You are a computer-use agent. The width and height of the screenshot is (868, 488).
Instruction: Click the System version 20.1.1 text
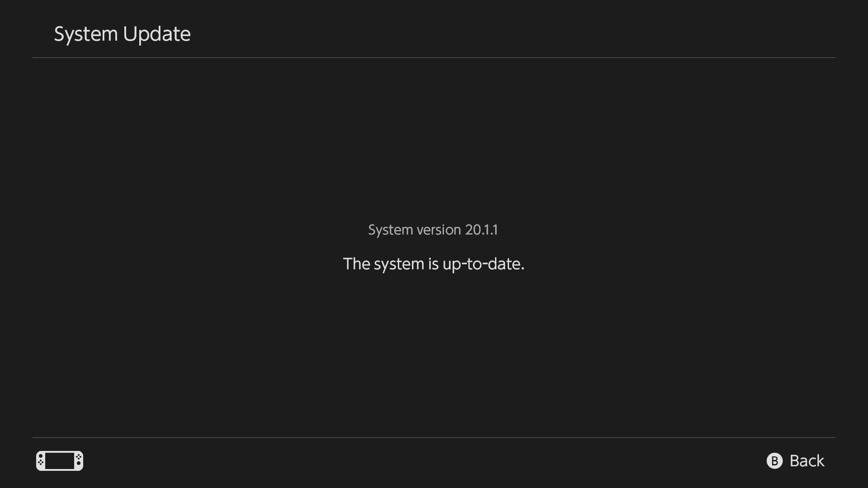coord(433,230)
